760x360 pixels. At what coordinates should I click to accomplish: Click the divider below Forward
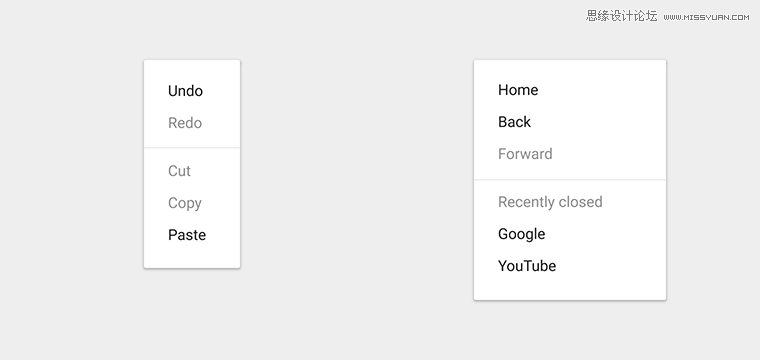570,180
